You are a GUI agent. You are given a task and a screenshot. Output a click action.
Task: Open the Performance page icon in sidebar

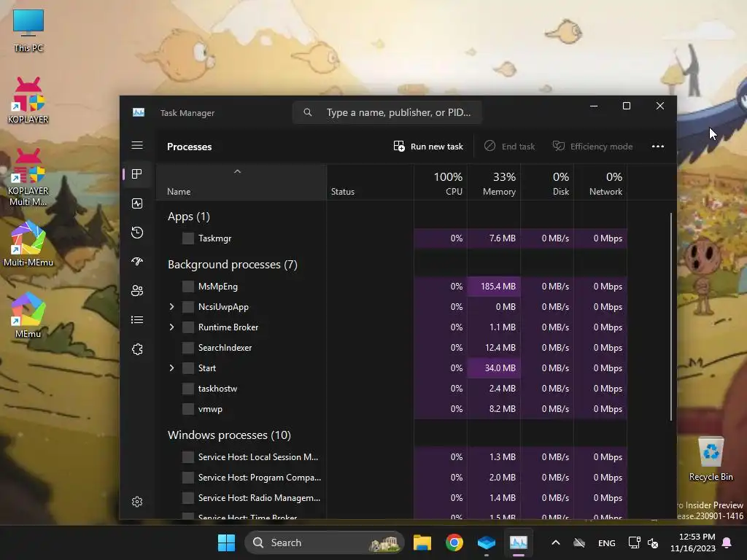(x=137, y=204)
